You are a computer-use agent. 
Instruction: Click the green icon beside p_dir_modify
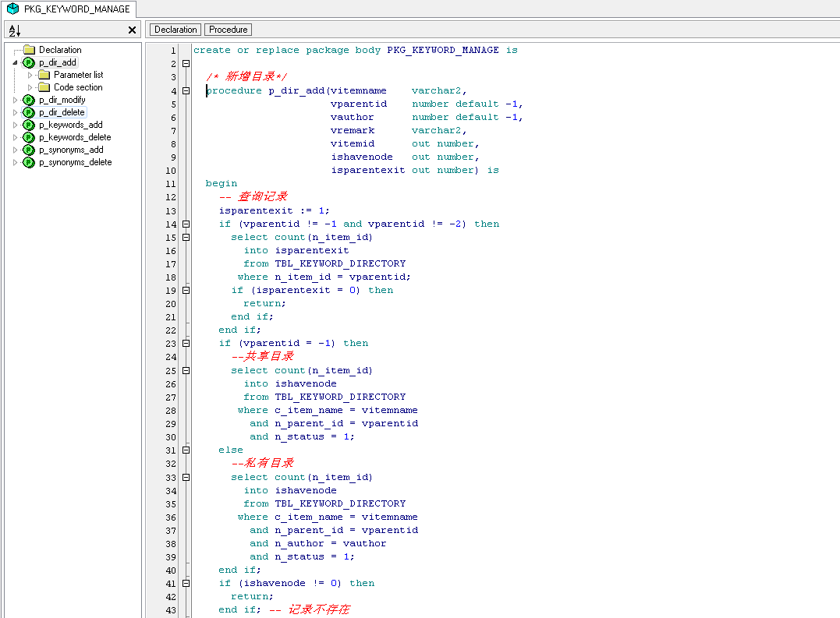click(x=29, y=100)
